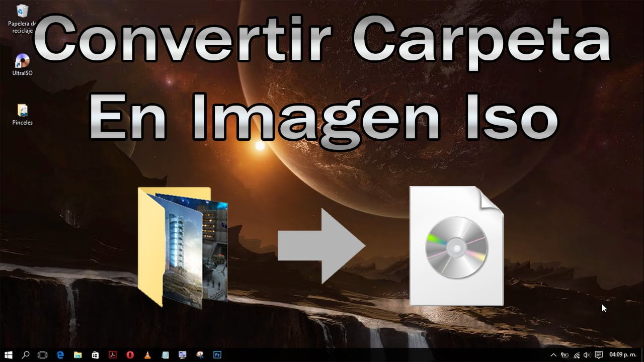Viewport: 644px width, 362px height.
Task: Open Adobe Photoshop from the taskbar
Action: (217, 354)
